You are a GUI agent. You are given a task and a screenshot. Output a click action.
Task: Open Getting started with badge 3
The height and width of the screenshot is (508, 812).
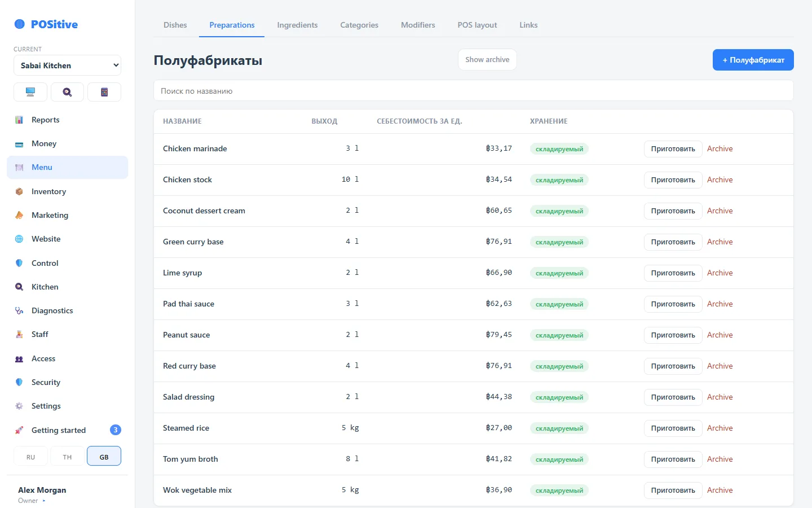pyautogui.click(x=67, y=430)
